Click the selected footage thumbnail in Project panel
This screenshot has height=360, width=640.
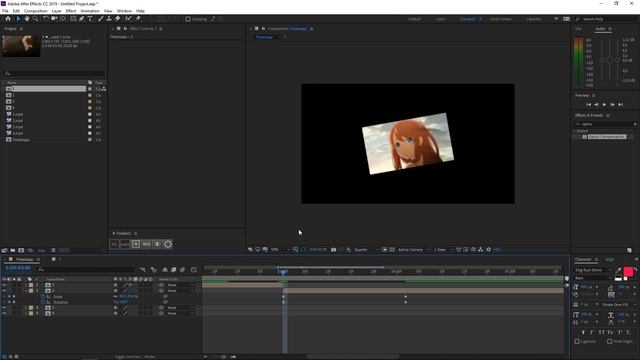[21, 46]
